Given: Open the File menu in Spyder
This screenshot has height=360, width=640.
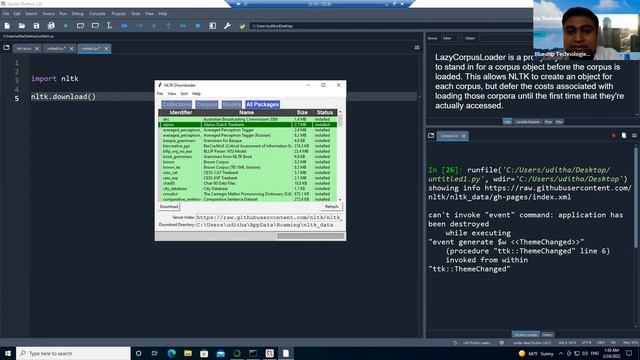Looking at the screenshot, I should pos(6,13).
